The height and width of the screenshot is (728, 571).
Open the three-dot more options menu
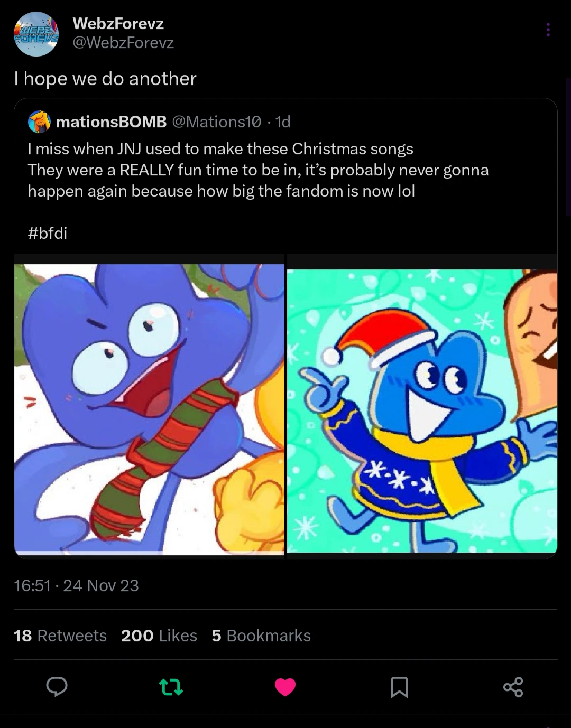pyautogui.click(x=548, y=30)
